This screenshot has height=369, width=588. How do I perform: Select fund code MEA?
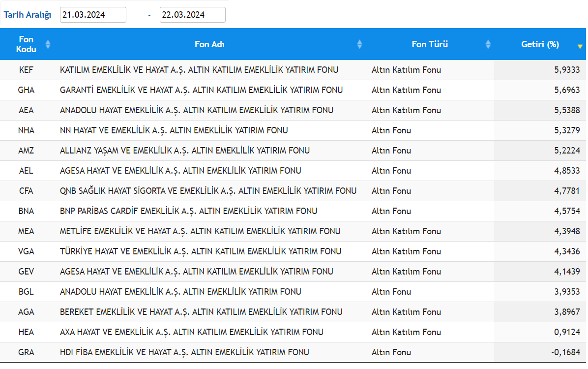coord(26,231)
